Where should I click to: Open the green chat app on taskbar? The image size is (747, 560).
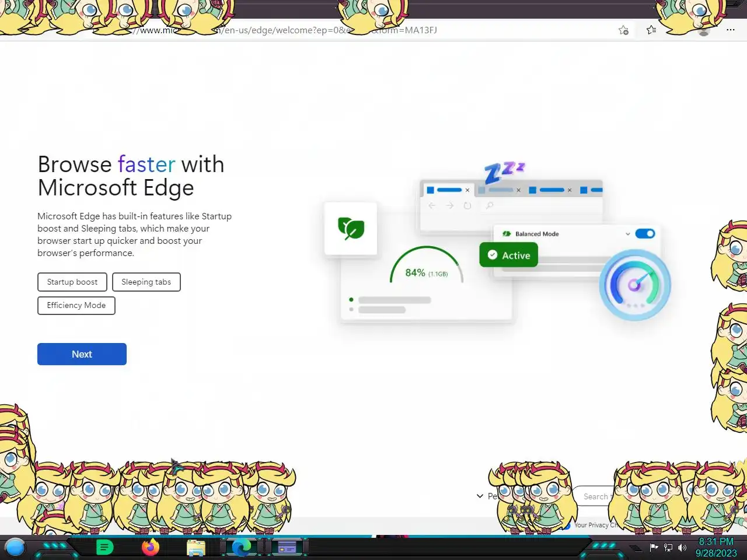[x=104, y=547]
